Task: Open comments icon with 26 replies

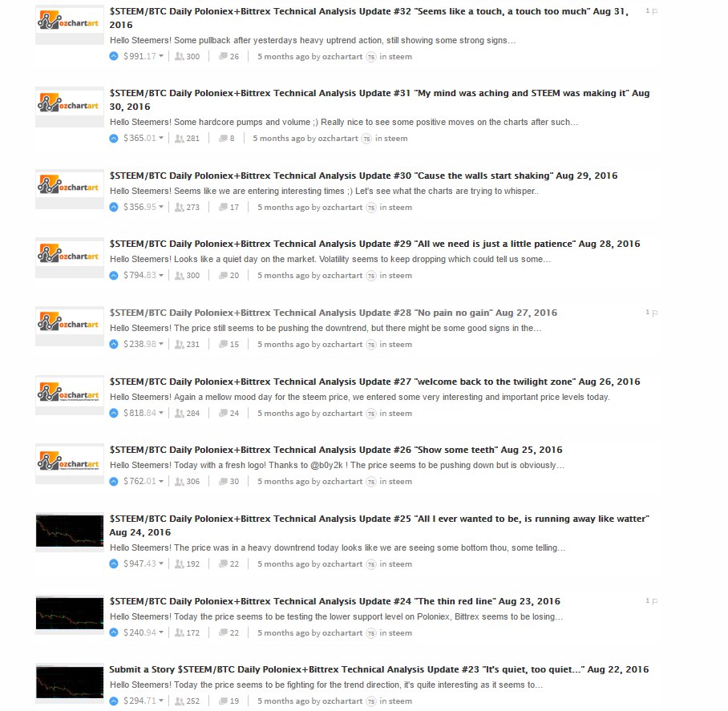Action: 223,56
